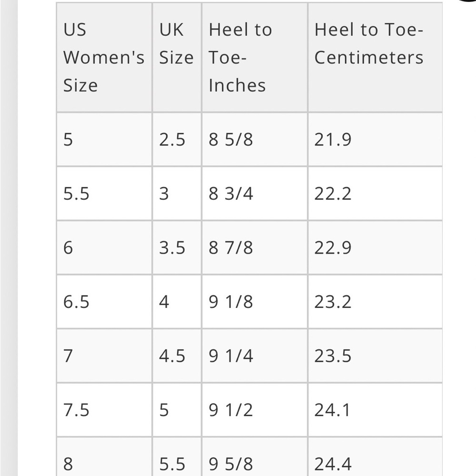Click the US Women's size 5 cell
This screenshot has height=476, width=476.
(x=69, y=139)
